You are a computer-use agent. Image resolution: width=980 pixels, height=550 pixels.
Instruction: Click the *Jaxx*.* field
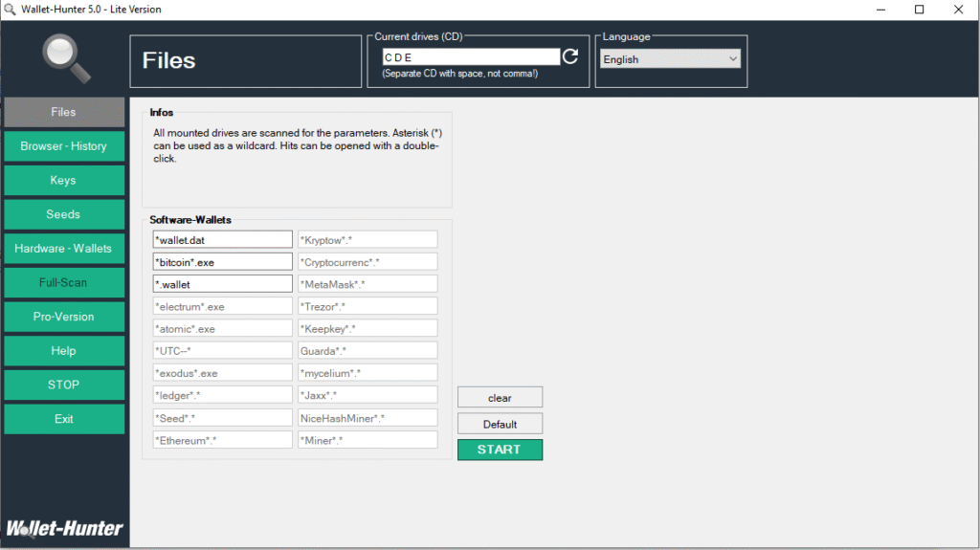pos(367,395)
